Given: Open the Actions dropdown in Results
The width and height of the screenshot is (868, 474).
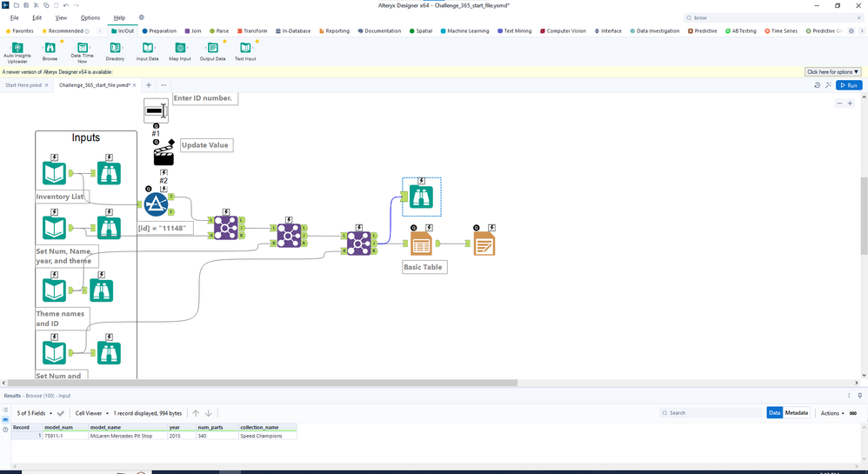Looking at the screenshot, I should coord(832,413).
